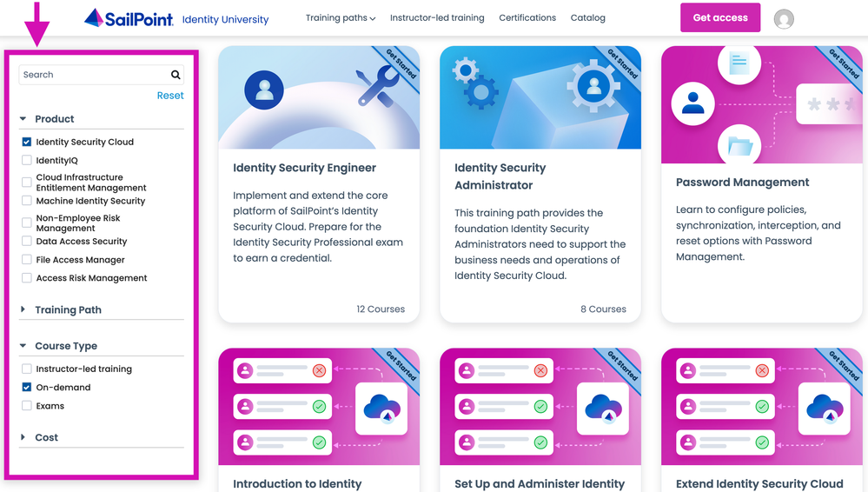
Task: Enable the IdentityIQ product filter
Action: click(27, 161)
